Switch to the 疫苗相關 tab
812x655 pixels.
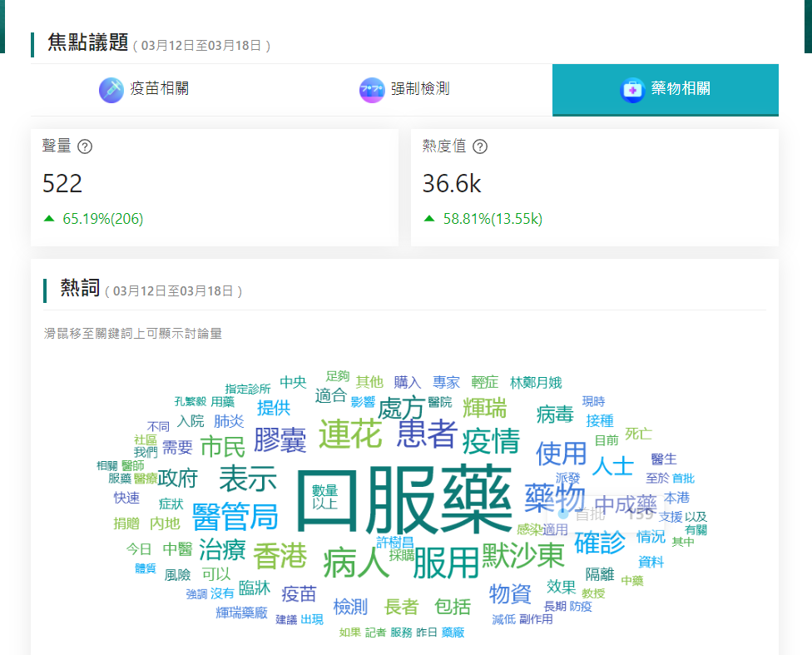tap(159, 89)
